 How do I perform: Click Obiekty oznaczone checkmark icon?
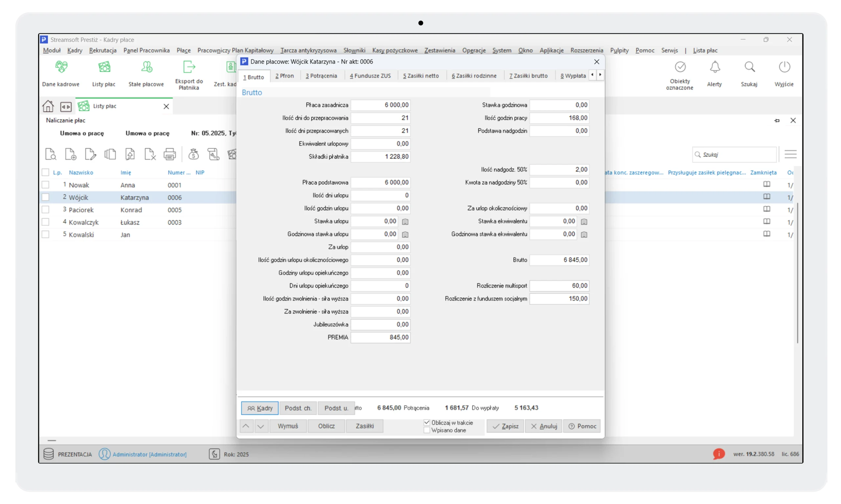click(680, 67)
